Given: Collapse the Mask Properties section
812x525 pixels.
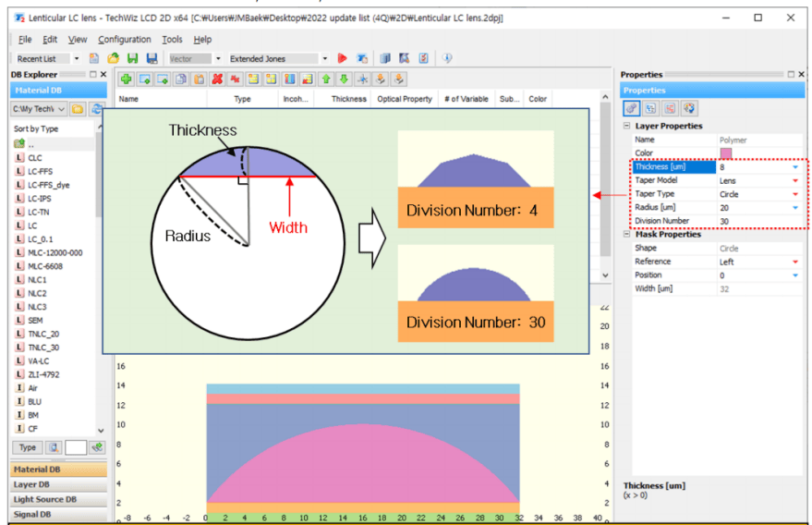Looking at the screenshot, I should tap(626, 234).
